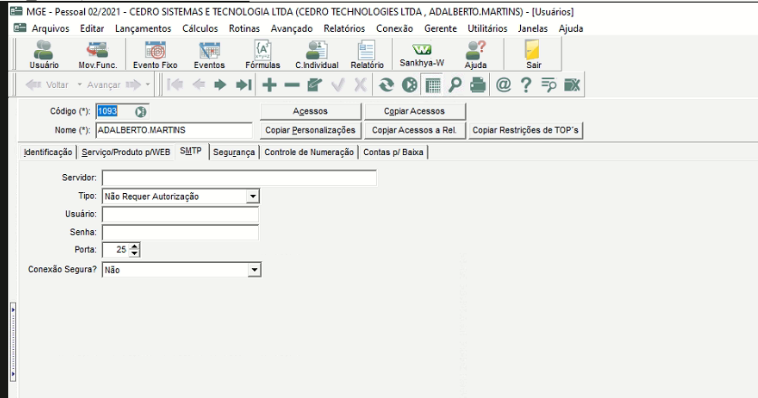Increase Porta value with up arrow
Viewport: 758px width, 398px height.
click(x=135, y=246)
